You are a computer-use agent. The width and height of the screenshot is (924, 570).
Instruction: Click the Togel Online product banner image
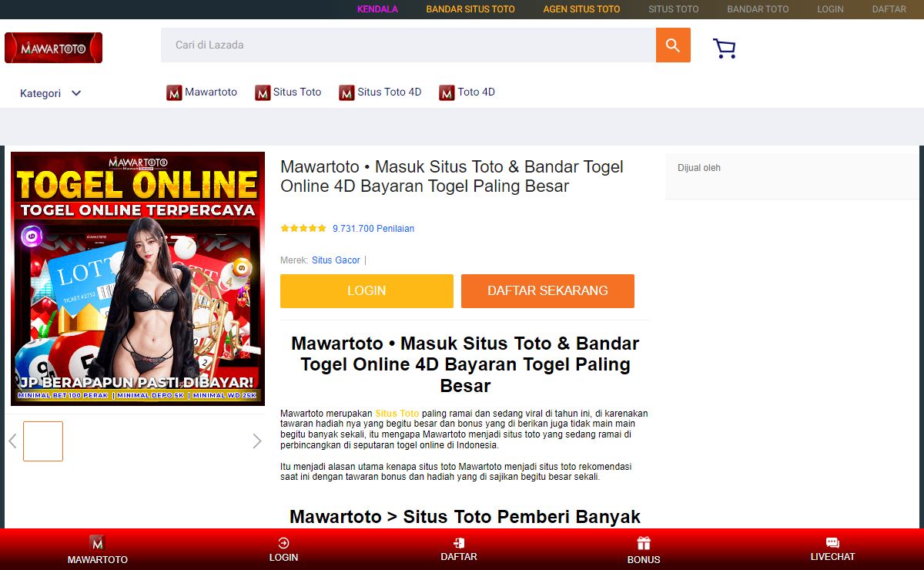(138, 279)
